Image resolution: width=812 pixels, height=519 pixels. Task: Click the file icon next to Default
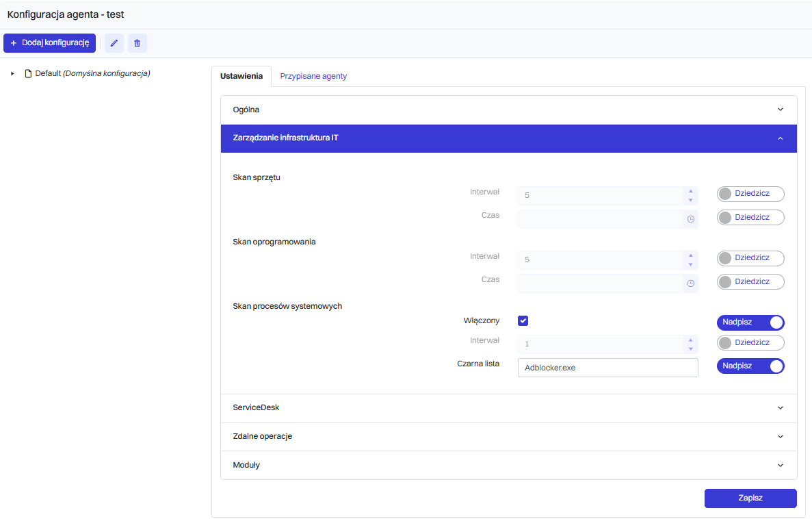tap(29, 74)
